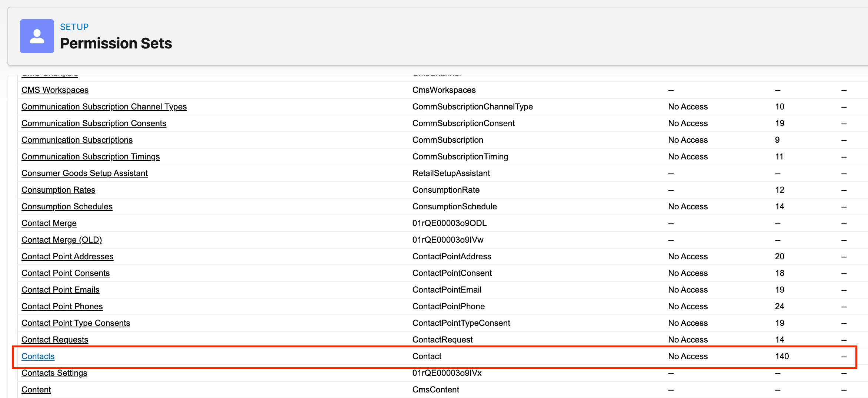Viewport: 868px width, 398px height.
Task: Select the ConsumptionRate API name
Action: tap(446, 190)
